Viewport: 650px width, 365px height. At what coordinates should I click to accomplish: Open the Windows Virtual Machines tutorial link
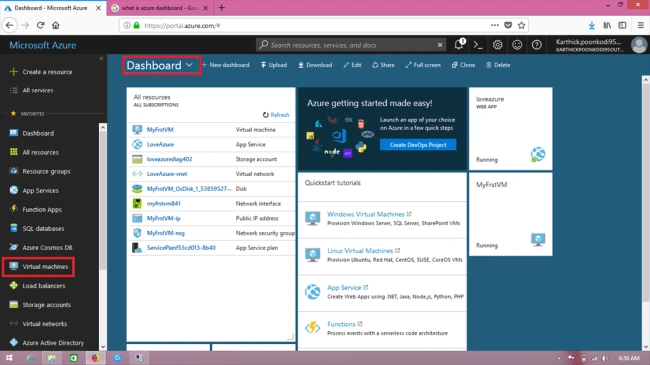(x=366, y=214)
